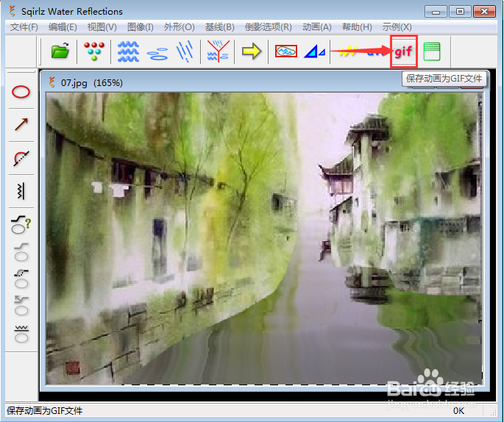Select the curve with dashed line tool
The height and width of the screenshot is (422, 504).
(x=21, y=158)
